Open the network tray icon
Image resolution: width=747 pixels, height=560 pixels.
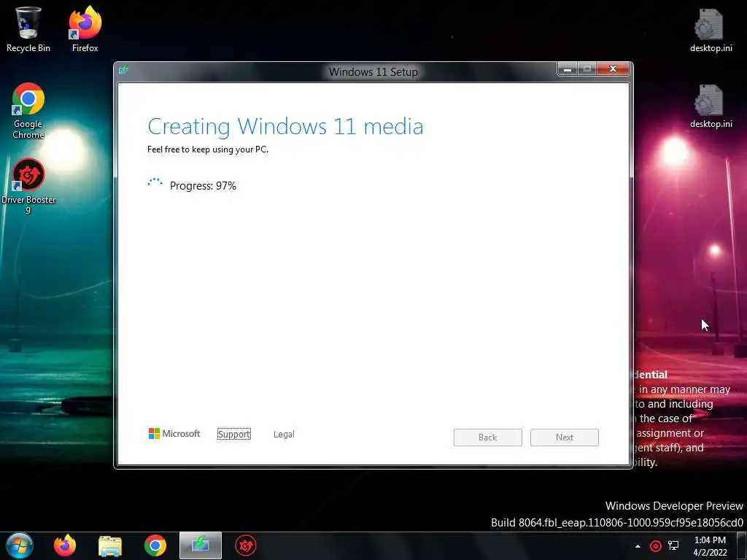[673, 546]
